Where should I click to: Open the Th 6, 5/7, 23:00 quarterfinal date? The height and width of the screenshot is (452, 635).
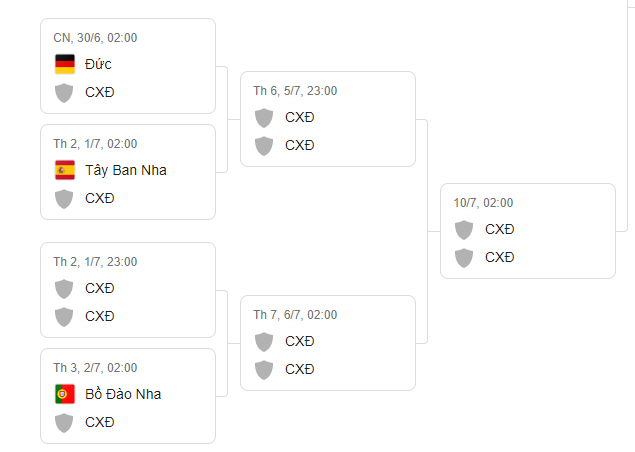[x=295, y=90]
